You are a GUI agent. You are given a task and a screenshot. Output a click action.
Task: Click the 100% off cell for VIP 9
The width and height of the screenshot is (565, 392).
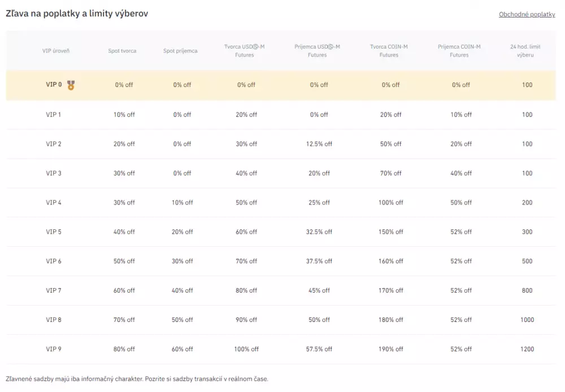[246, 349]
